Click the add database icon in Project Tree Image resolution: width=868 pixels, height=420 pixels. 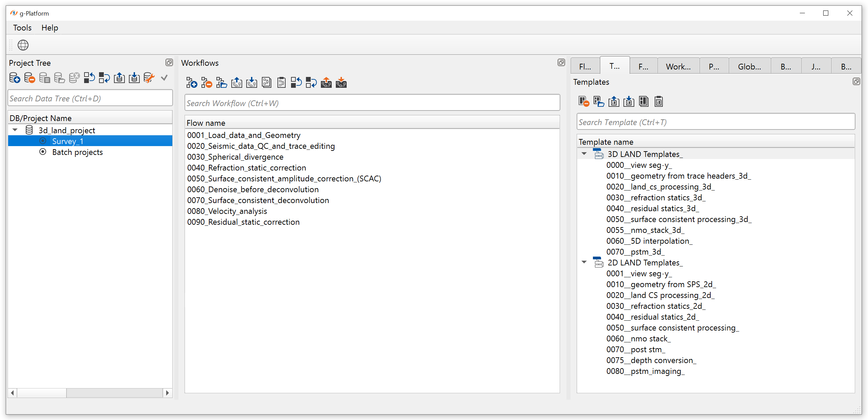click(15, 78)
